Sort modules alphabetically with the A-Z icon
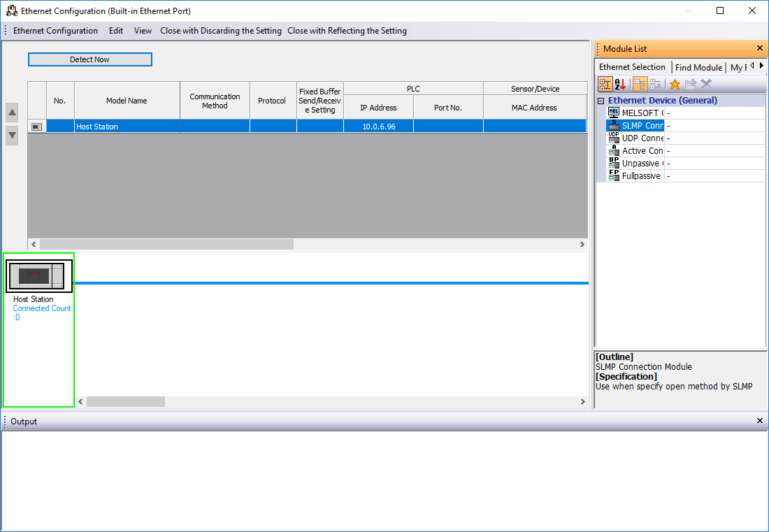 click(x=621, y=85)
